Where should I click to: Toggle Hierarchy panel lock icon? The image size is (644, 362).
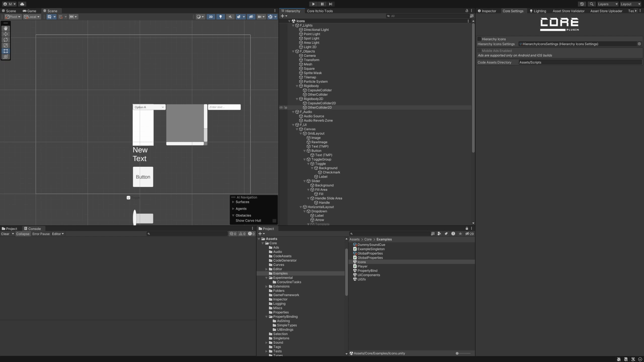[467, 11]
